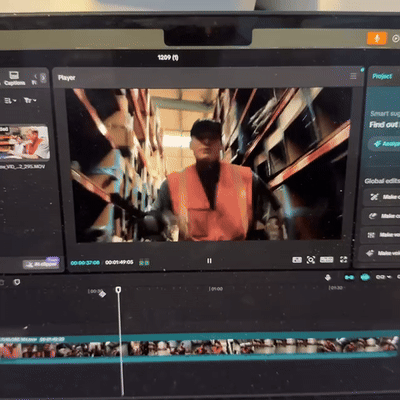Open the timeline linkage dropdown icon
400x400 pixels.
[x=383, y=277]
